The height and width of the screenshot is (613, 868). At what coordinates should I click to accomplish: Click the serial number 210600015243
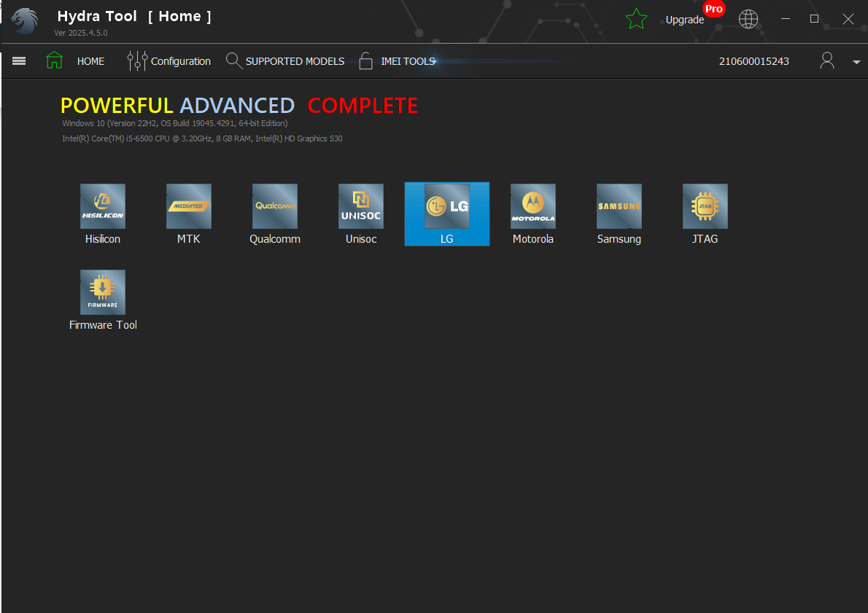pos(754,61)
